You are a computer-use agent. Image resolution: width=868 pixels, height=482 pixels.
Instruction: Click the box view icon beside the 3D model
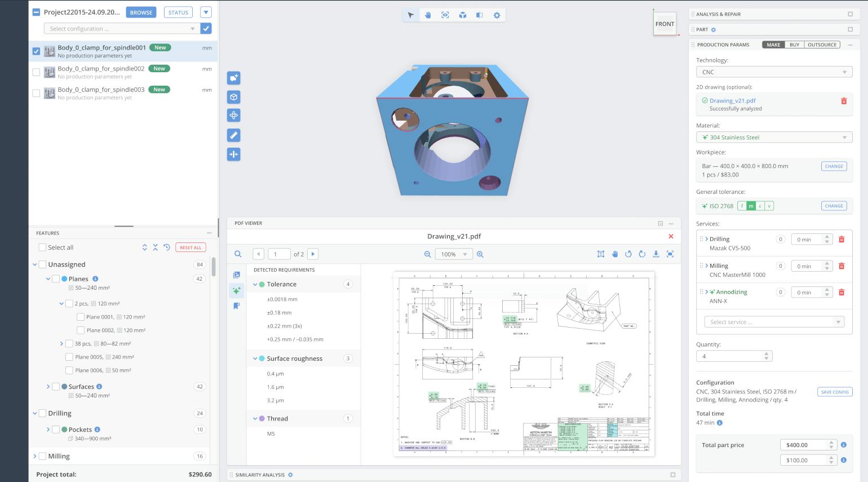[233, 97]
